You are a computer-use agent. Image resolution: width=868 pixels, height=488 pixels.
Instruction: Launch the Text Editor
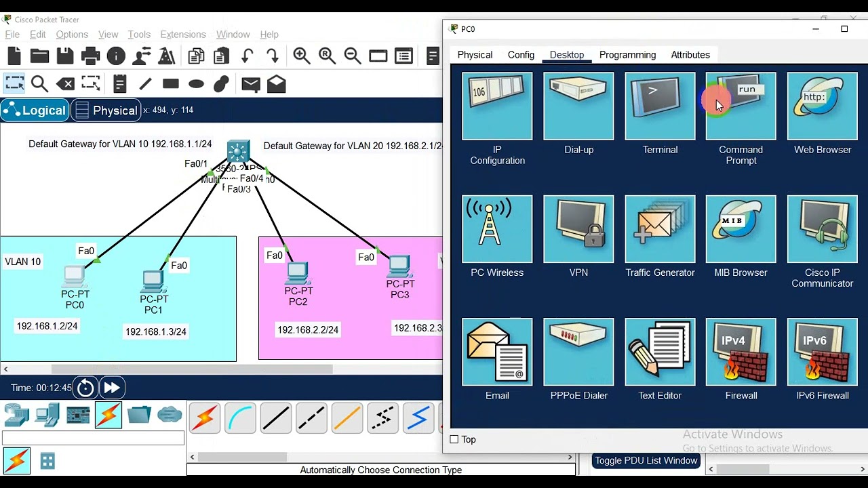point(660,352)
